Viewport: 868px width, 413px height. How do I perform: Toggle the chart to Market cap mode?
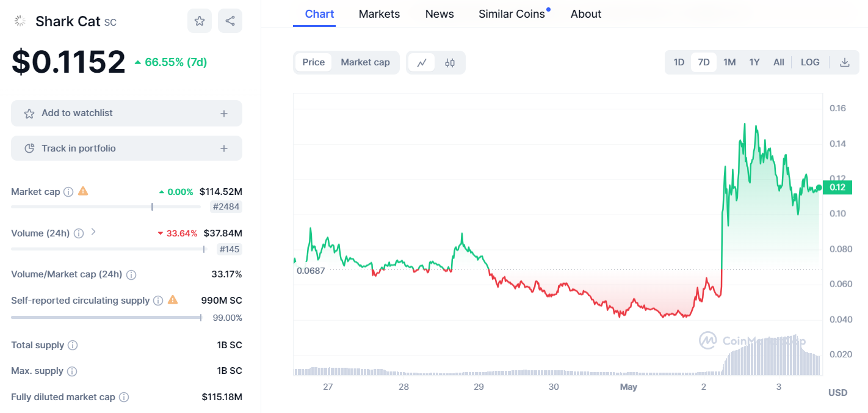(x=365, y=62)
